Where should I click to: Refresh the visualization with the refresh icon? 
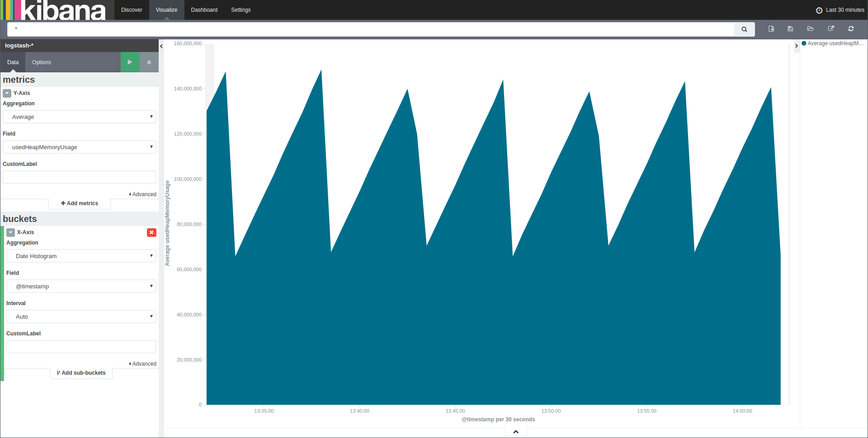point(851,29)
